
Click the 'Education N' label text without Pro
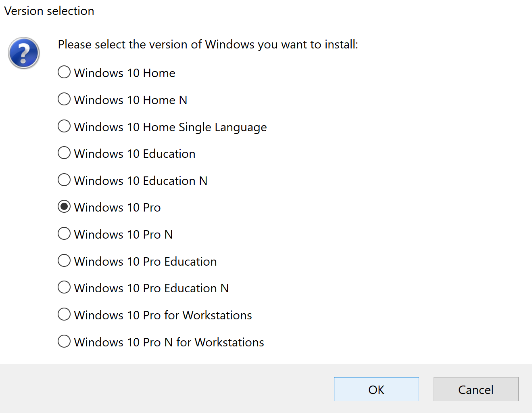click(175, 180)
